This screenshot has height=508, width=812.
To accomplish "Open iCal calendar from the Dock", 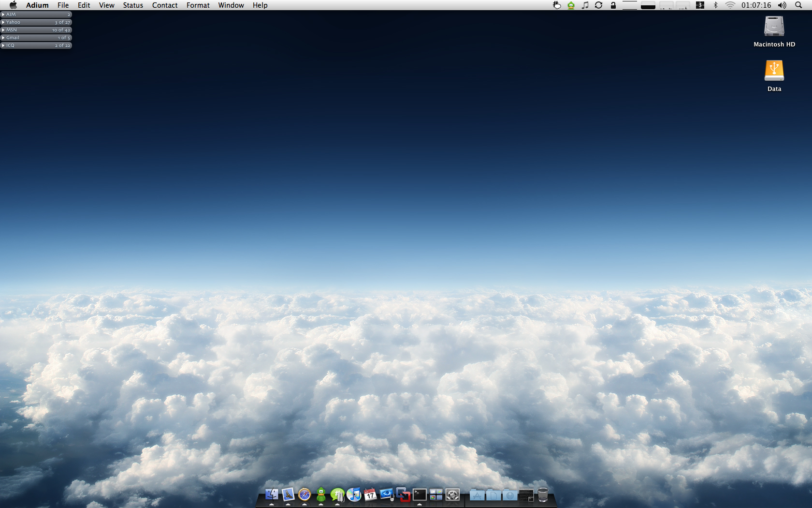I will [x=370, y=494].
